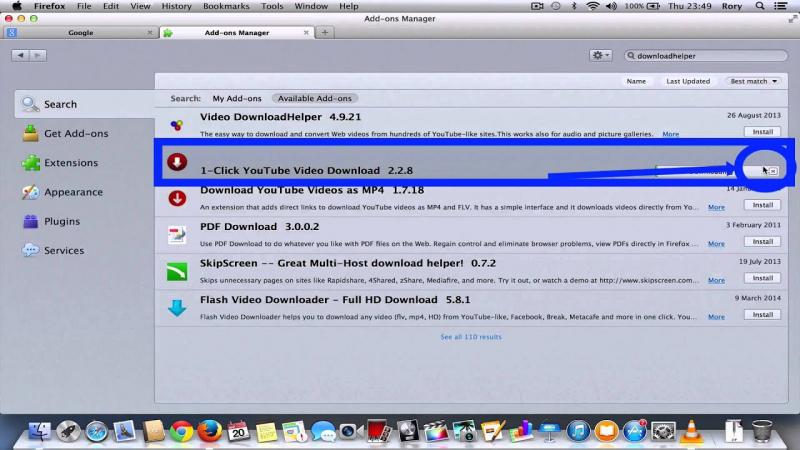Toggle full screen with the window arrows
800x450 pixels.
pyautogui.click(x=792, y=19)
